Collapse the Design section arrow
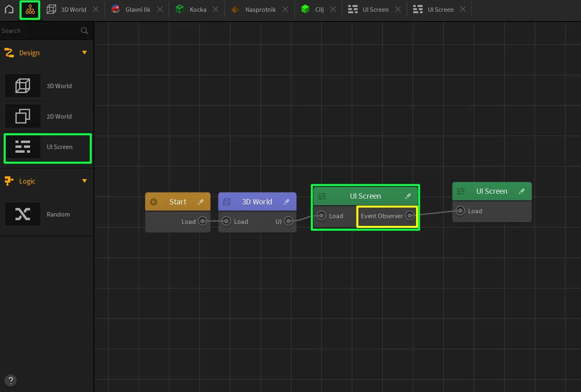 85,53
